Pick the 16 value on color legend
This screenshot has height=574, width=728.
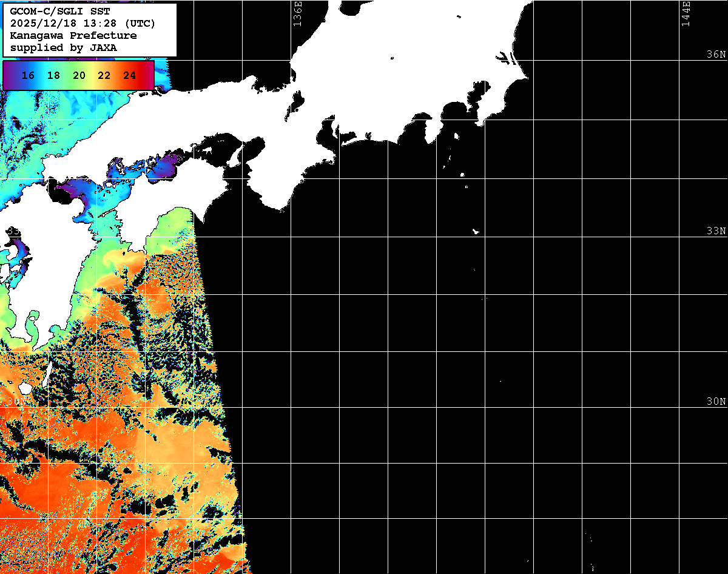coord(27,76)
